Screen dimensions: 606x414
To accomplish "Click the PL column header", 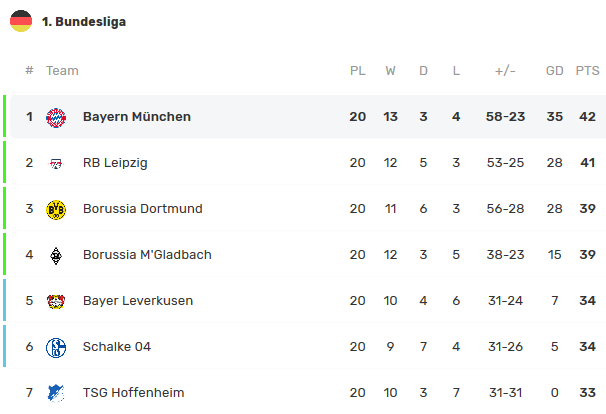I will (x=357, y=71).
